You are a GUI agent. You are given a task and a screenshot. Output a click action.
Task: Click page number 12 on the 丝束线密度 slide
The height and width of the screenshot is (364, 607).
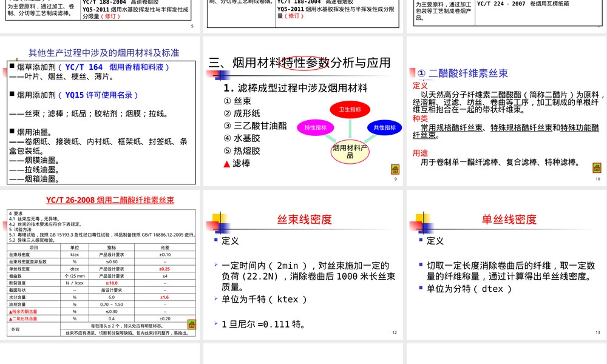point(395,332)
